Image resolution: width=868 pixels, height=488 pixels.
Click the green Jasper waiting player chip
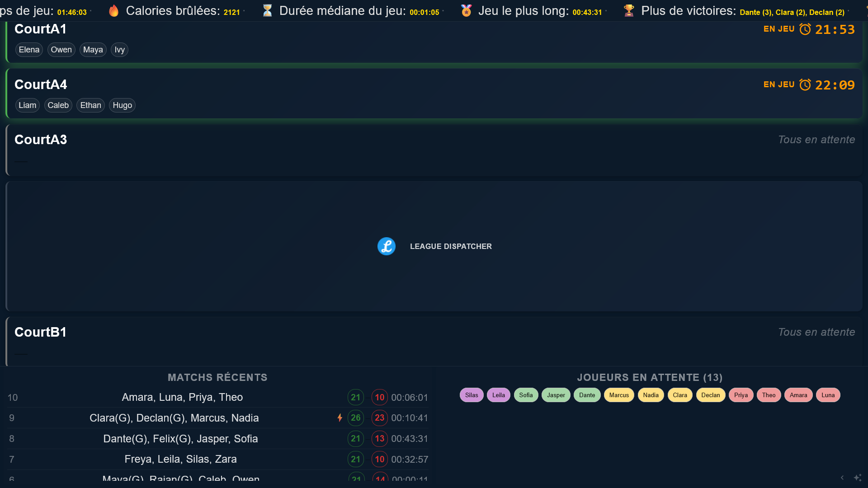pos(556,395)
